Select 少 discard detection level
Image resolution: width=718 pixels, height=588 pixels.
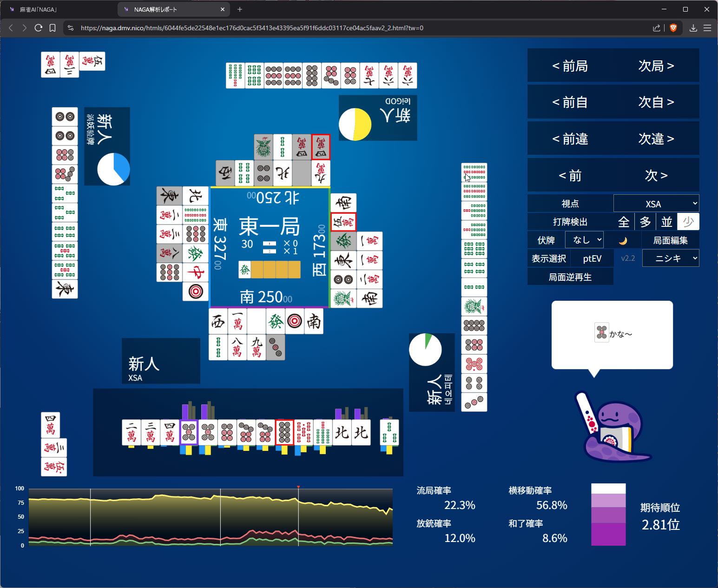pyautogui.click(x=688, y=222)
